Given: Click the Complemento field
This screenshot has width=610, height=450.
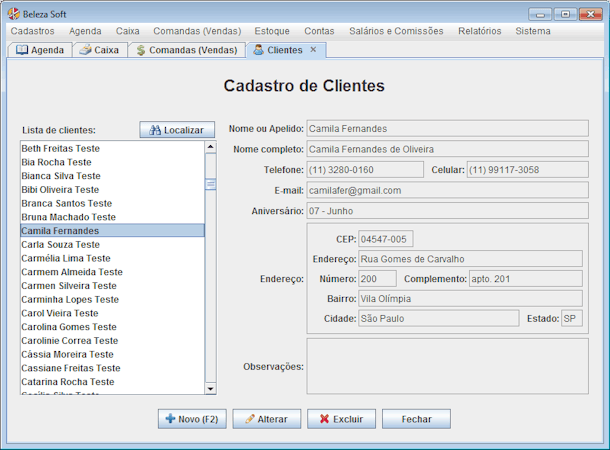Looking at the screenshot, I should coord(526,279).
